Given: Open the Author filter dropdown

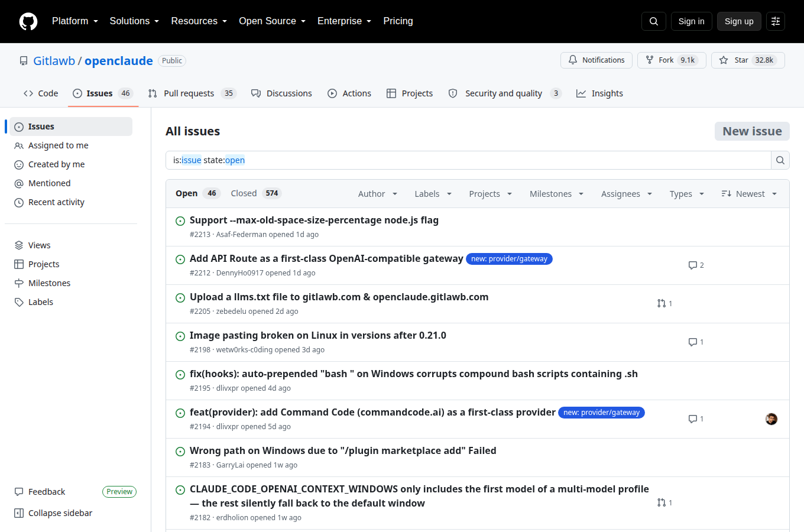Looking at the screenshot, I should [x=378, y=194].
